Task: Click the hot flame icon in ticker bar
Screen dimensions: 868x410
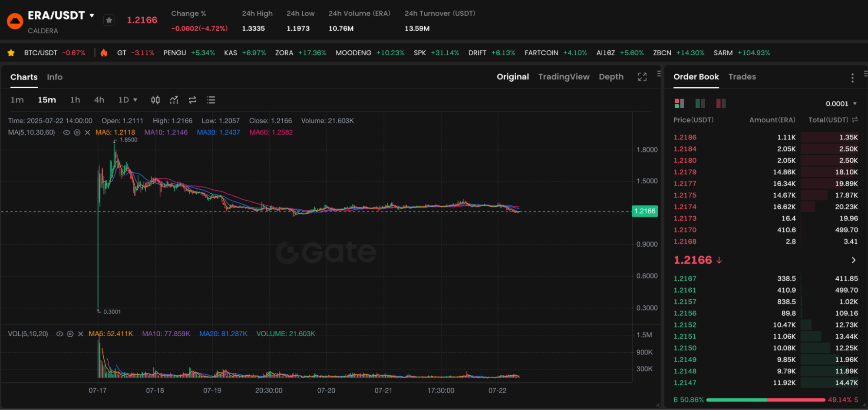Action: [x=104, y=53]
